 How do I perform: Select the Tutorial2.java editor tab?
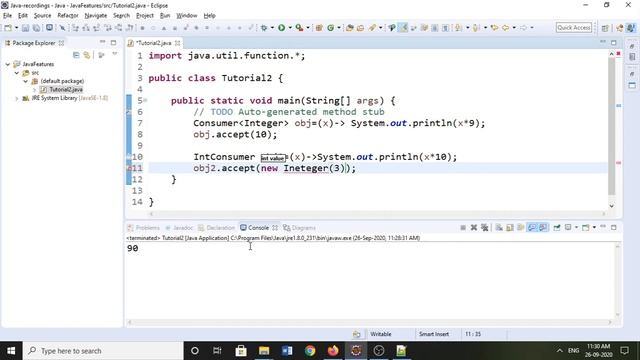pyautogui.click(x=153, y=43)
